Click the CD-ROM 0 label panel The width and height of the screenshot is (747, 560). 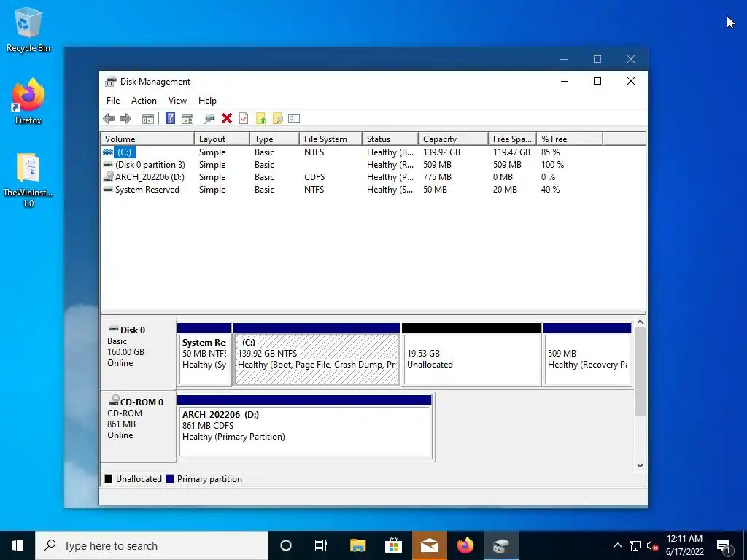click(138, 426)
